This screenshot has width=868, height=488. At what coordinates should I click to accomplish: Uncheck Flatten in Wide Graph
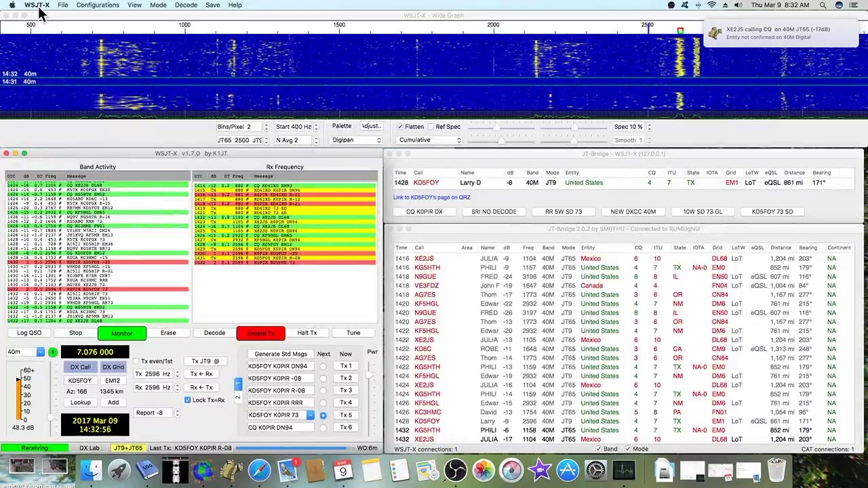point(400,127)
